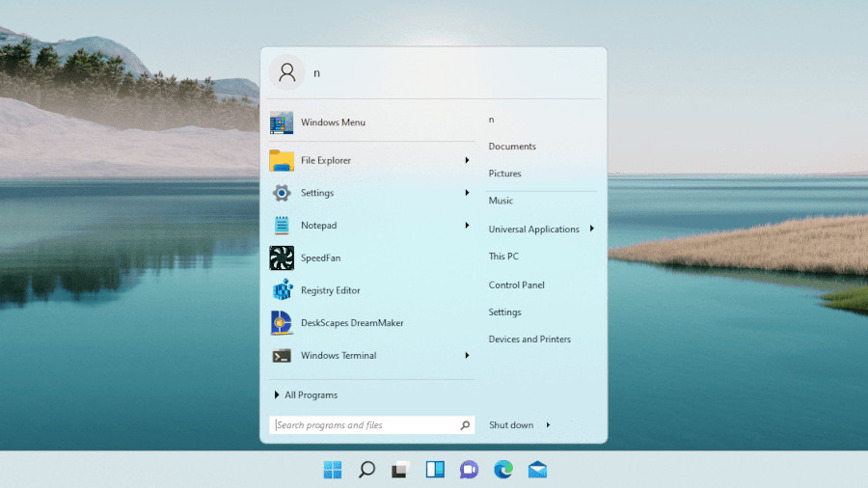Click the Search programs and files field
Screen dimensions: 868x488
[x=371, y=425]
